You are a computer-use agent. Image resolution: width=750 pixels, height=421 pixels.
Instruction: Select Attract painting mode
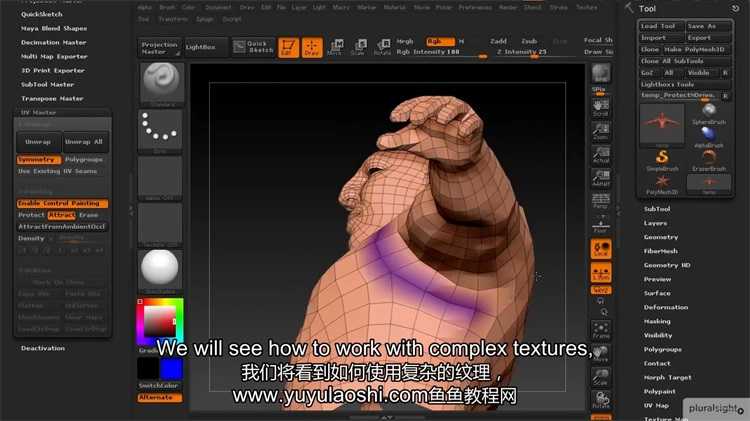62,215
